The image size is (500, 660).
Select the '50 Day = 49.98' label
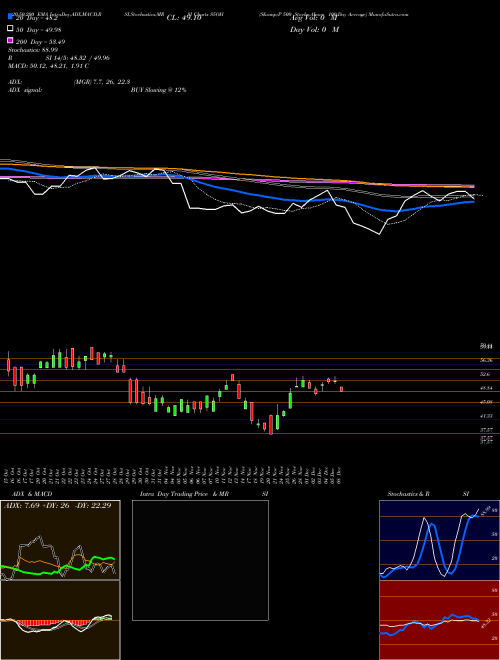[x=39, y=29]
